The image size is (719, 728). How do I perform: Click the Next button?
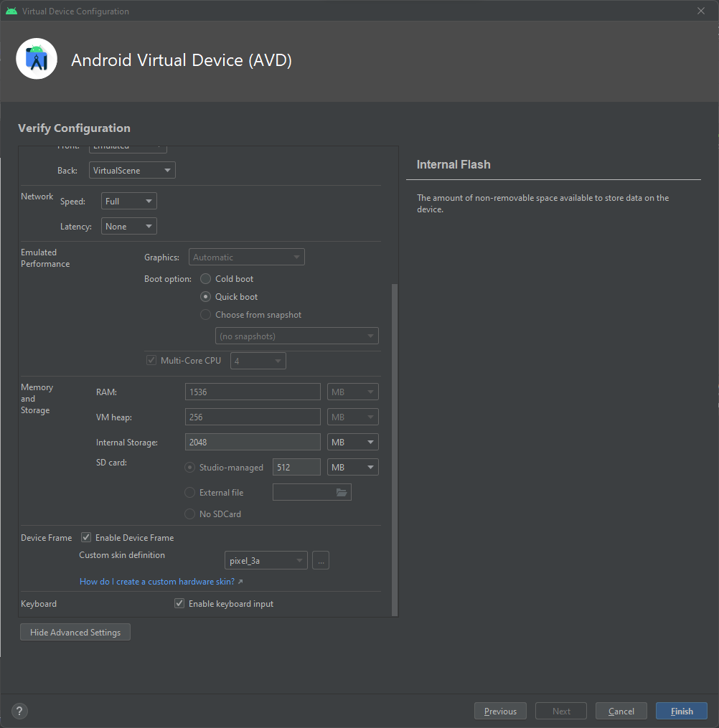[561, 711]
